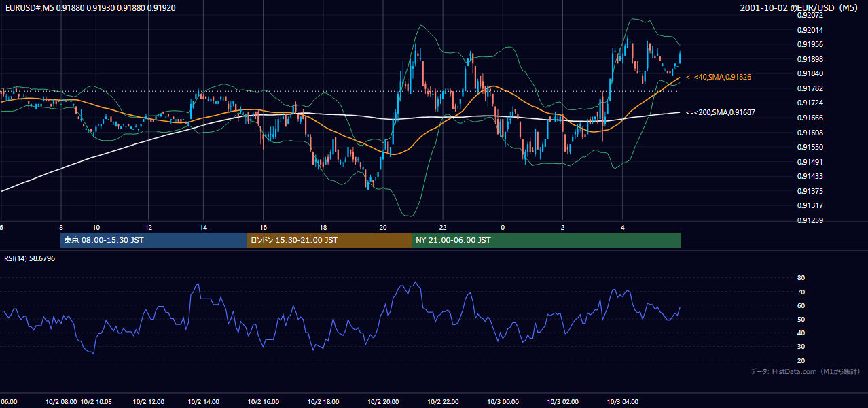Click the 10/3 04:00 time axis label
This screenshot has height=408, width=868.
point(623,402)
